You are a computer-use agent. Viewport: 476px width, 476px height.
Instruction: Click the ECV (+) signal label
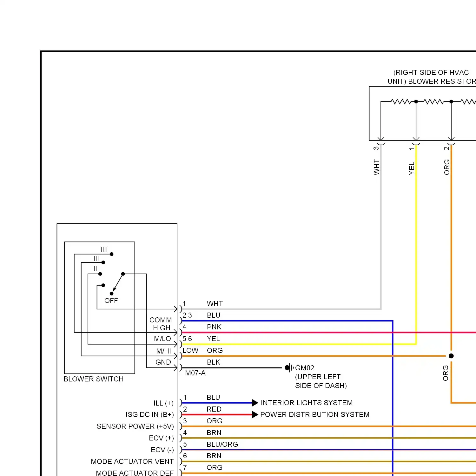coord(161,438)
